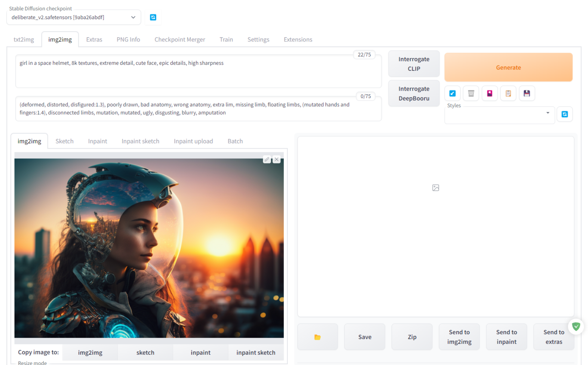Copy image to img2img
Image resolution: width=588 pixels, height=365 pixels.
[90, 352]
